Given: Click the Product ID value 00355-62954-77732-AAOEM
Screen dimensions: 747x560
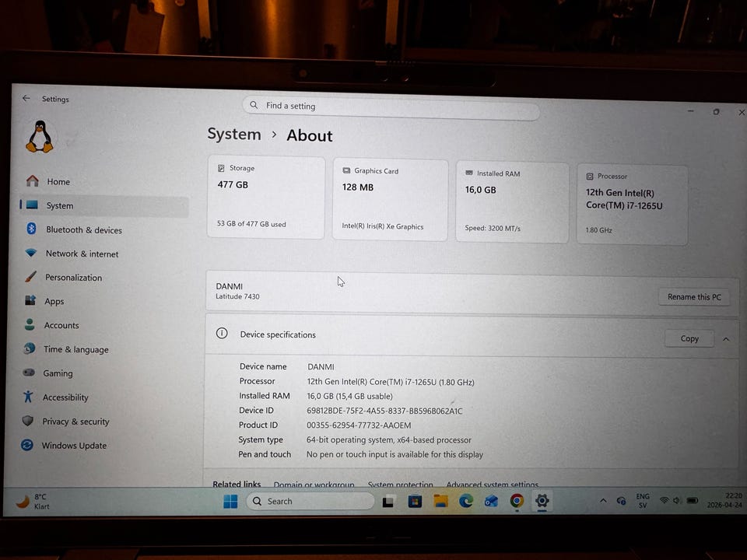Looking at the screenshot, I should pos(359,425).
